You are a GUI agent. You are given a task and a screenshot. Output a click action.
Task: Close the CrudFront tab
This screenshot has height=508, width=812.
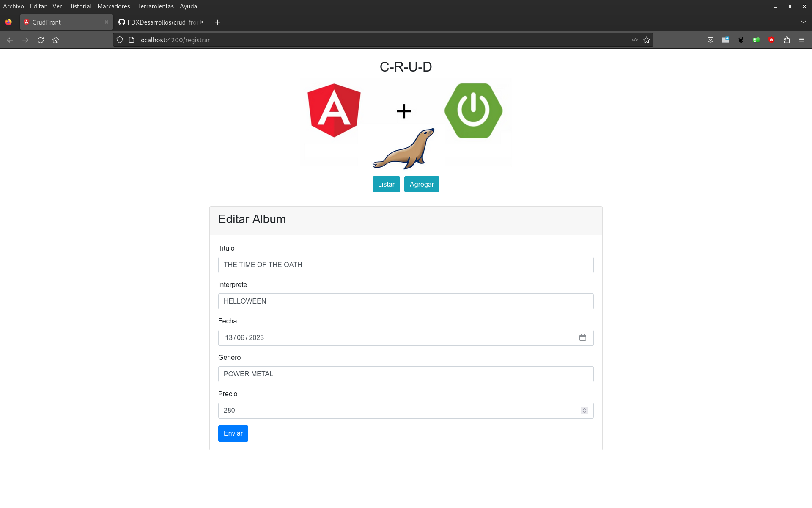(107, 22)
